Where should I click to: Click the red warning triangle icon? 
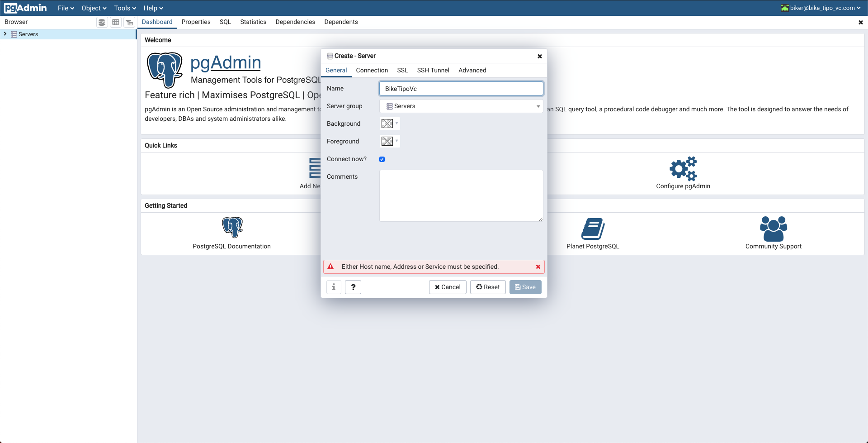click(x=330, y=267)
